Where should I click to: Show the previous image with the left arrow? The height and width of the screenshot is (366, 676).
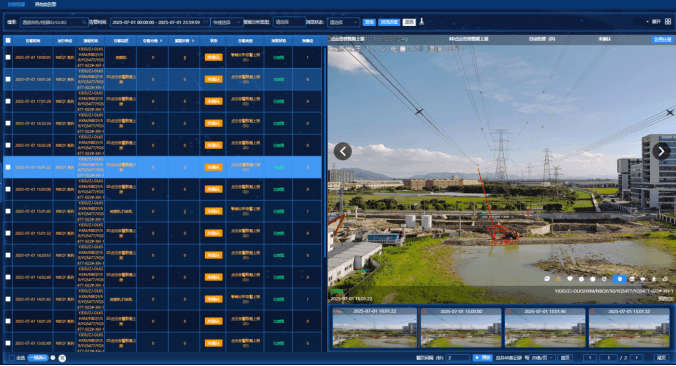343,151
